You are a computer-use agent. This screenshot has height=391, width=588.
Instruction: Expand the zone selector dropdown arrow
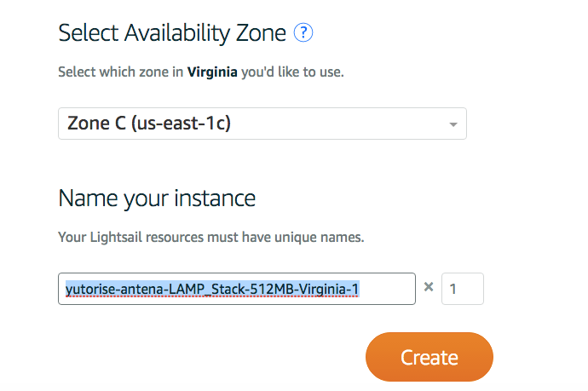tap(453, 124)
